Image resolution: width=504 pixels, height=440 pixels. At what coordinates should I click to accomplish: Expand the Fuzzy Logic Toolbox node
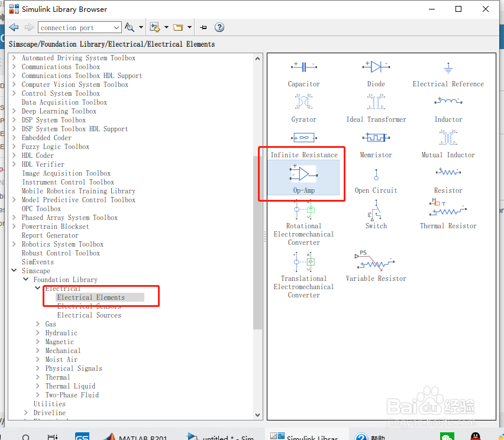pos(14,147)
